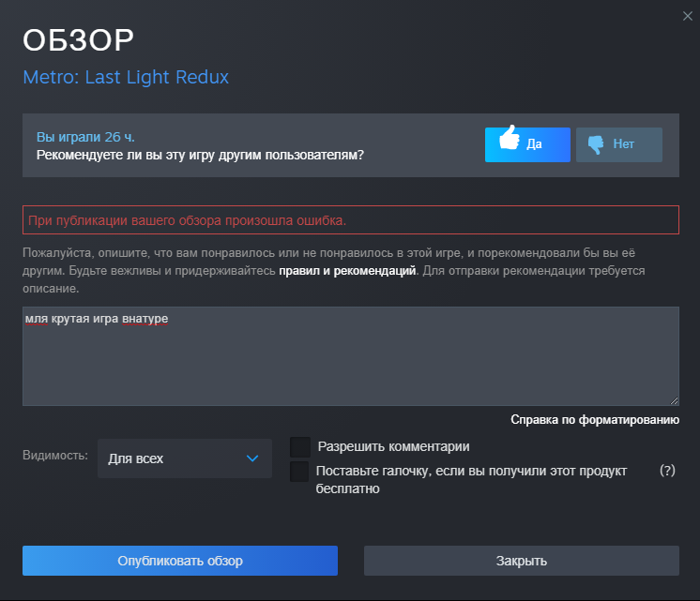Click the Закрыть button

coord(522,561)
